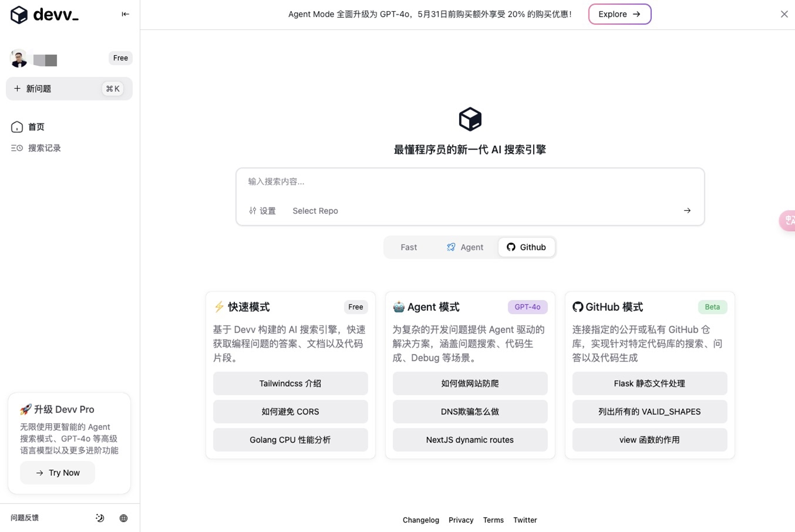Click the rocket icon on 升级 Devv Pro
This screenshot has width=795, height=532.
coord(26,409)
